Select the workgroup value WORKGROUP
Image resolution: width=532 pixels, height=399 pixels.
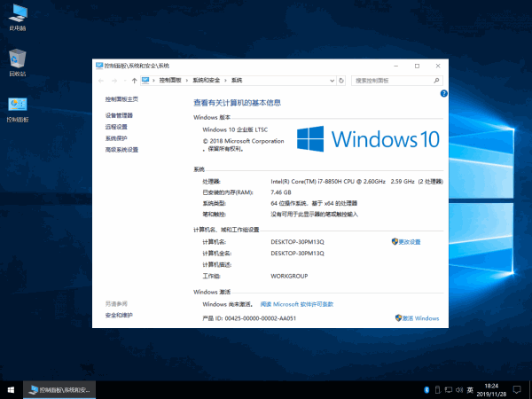click(x=289, y=276)
